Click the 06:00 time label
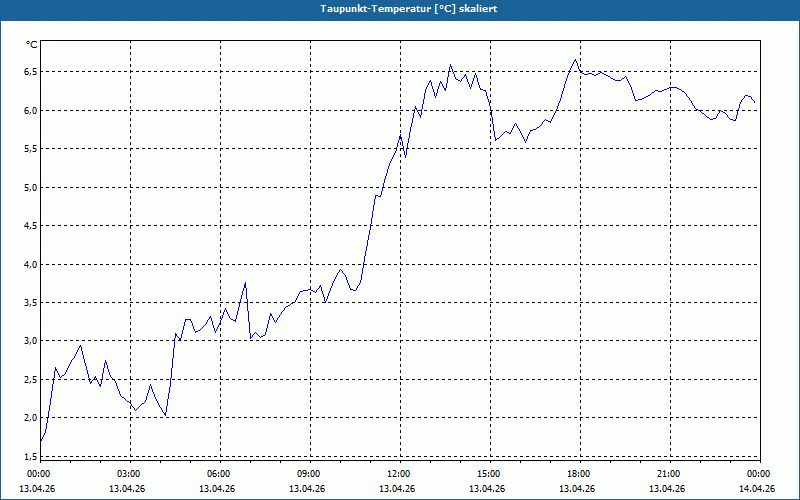This screenshot has height=500, width=800. pyautogui.click(x=220, y=474)
